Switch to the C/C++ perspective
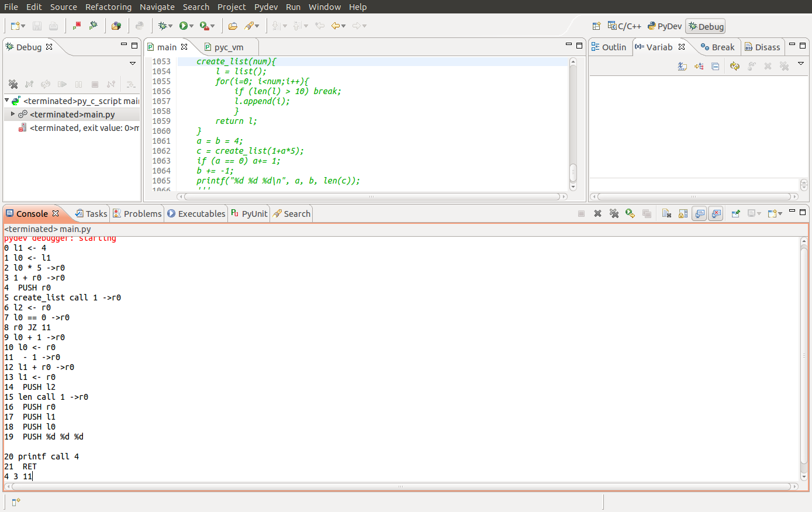Screen dimensions: 812x512 point(624,26)
